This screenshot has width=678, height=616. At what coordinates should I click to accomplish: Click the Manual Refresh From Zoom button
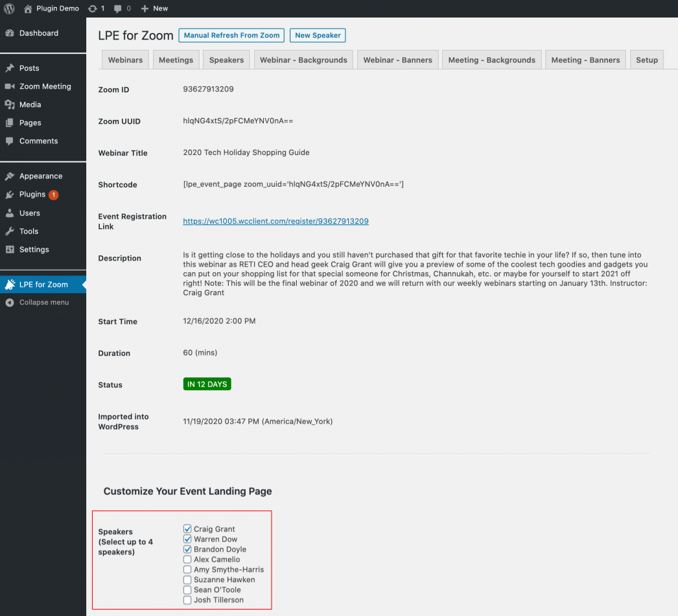231,35
